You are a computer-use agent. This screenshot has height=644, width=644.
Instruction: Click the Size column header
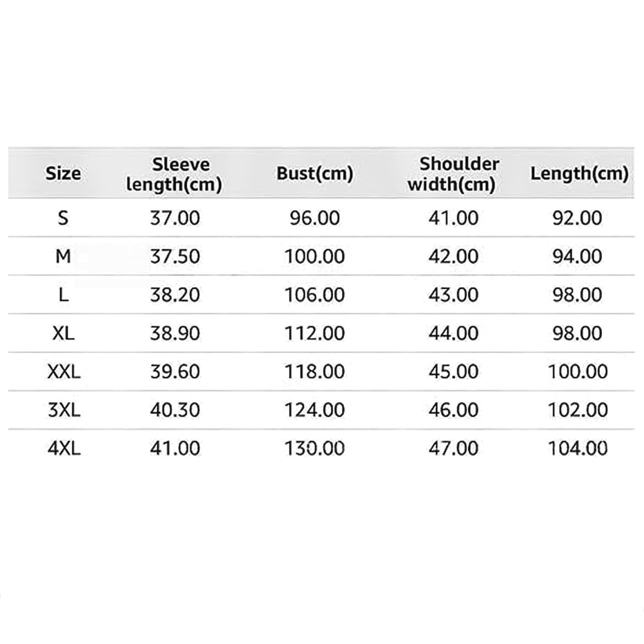63,173
